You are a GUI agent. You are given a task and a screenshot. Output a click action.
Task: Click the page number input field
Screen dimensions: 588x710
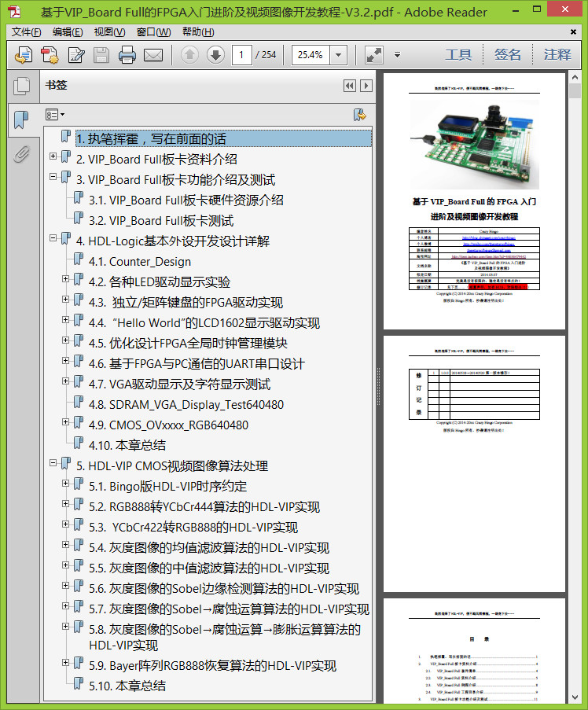click(x=242, y=55)
